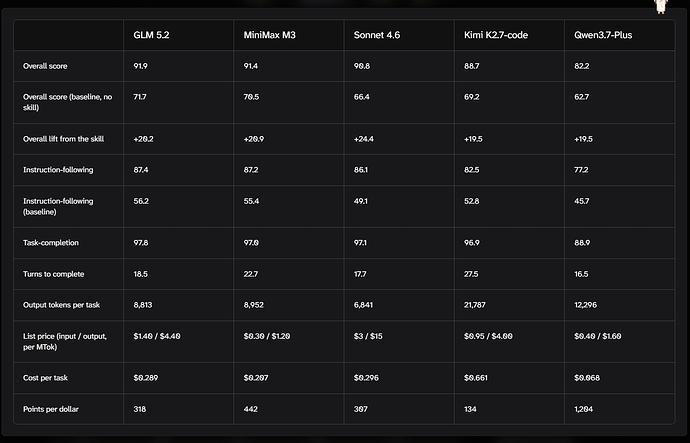Select Sonnet 4.6 overall lift +24.4
The image size is (690, 443).
[363, 139]
